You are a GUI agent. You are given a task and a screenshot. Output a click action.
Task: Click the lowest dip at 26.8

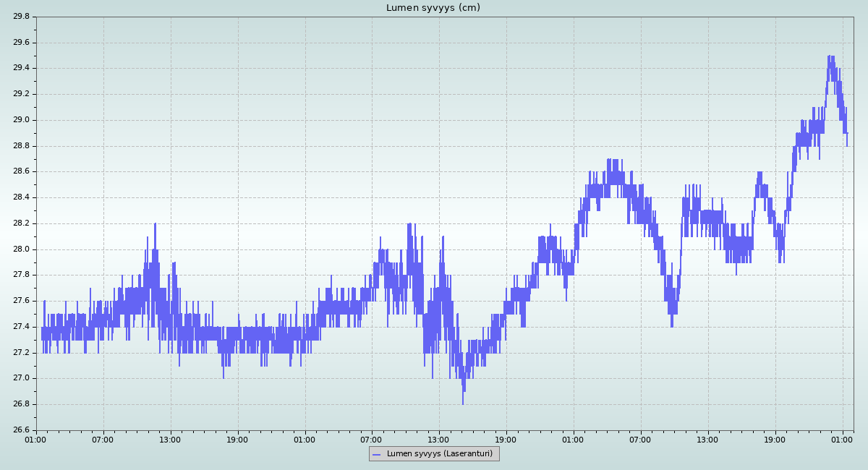click(x=463, y=402)
